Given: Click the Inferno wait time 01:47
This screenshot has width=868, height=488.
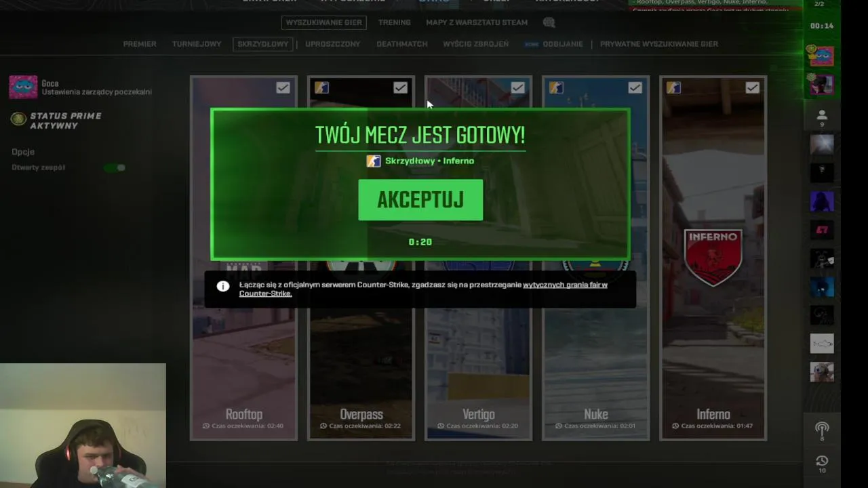Looking at the screenshot, I should coord(713,426).
